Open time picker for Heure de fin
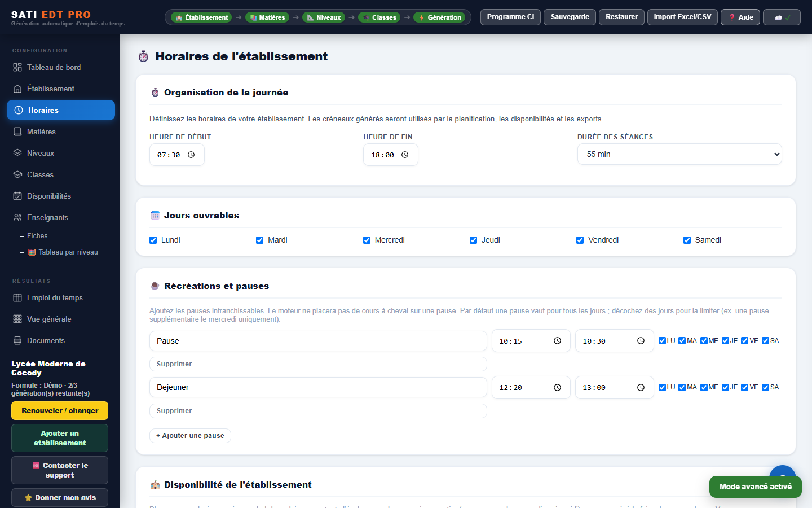 pos(405,155)
